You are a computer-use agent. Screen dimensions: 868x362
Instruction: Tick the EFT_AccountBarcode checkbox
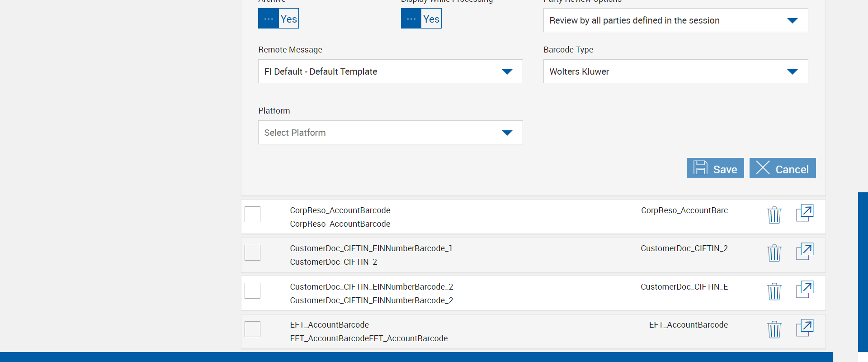pyautogui.click(x=252, y=329)
